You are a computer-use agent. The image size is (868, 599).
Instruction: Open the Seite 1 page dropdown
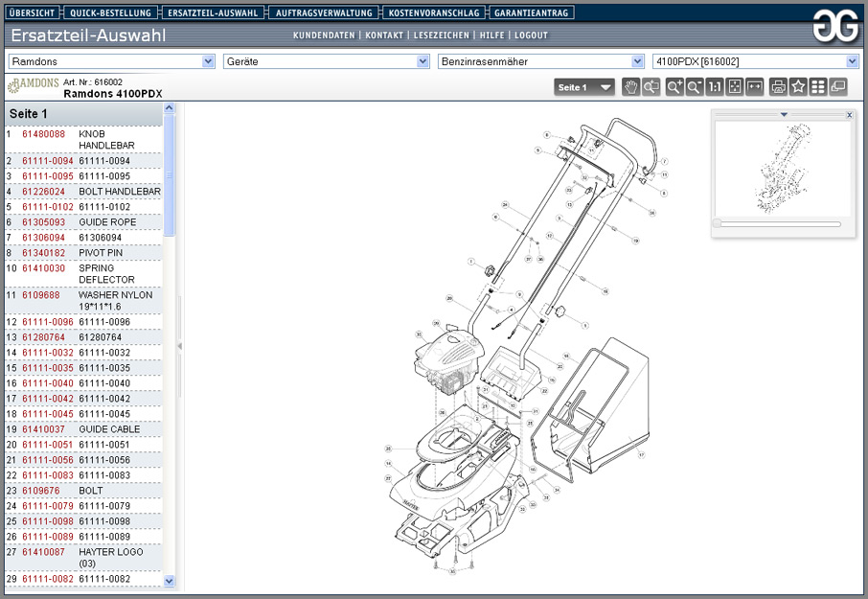pyautogui.click(x=584, y=87)
